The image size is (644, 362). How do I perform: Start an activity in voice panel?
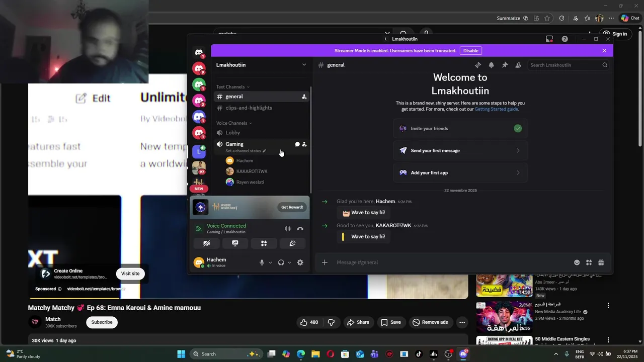[x=264, y=243]
